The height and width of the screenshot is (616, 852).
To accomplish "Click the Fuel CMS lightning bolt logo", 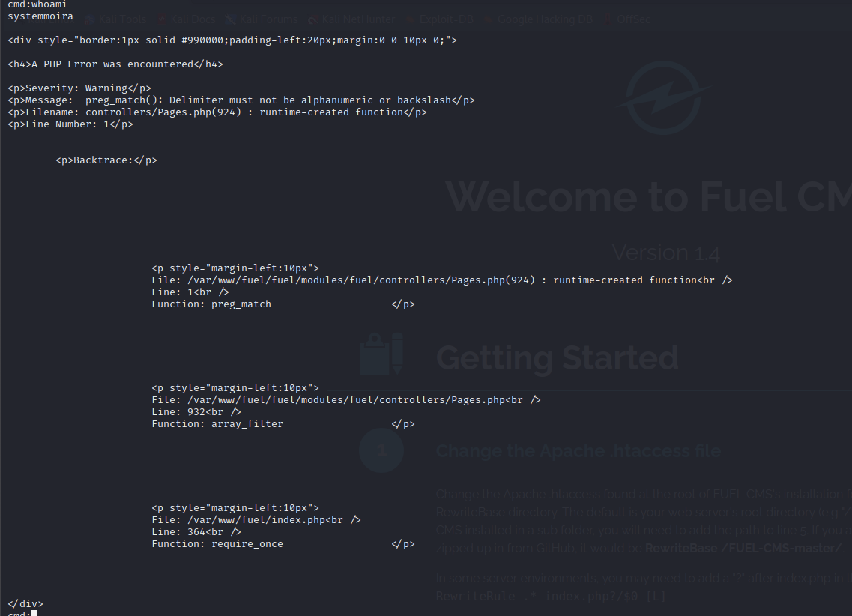I will point(664,98).
